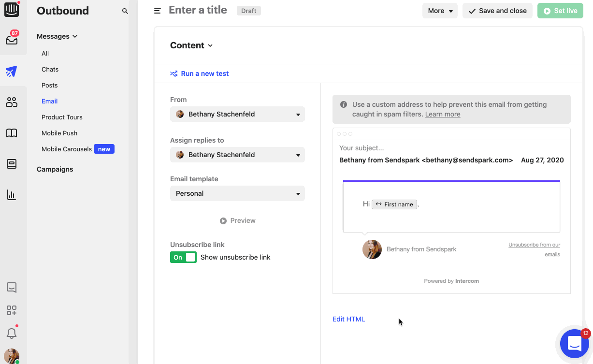
Task: Collapse the Content section chevron
Action: click(210, 45)
